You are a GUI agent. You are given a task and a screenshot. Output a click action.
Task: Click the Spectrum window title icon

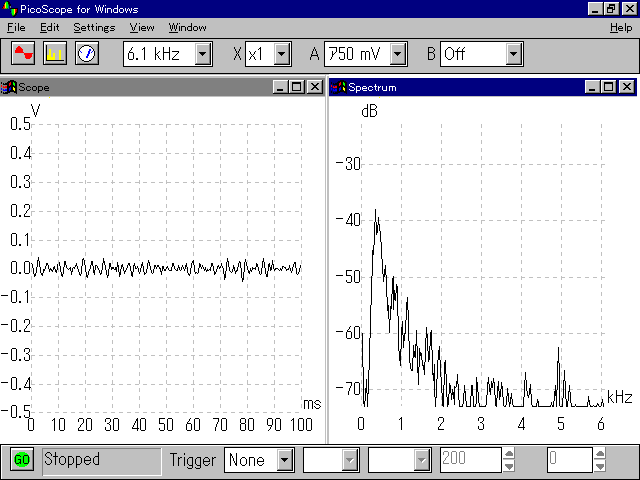tap(338, 87)
